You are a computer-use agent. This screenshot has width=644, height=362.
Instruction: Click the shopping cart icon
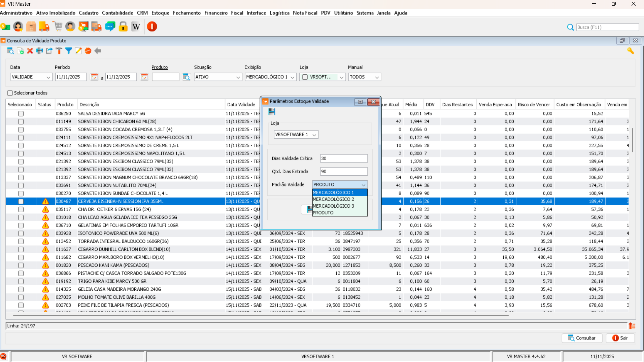pyautogui.click(x=58, y=27)
